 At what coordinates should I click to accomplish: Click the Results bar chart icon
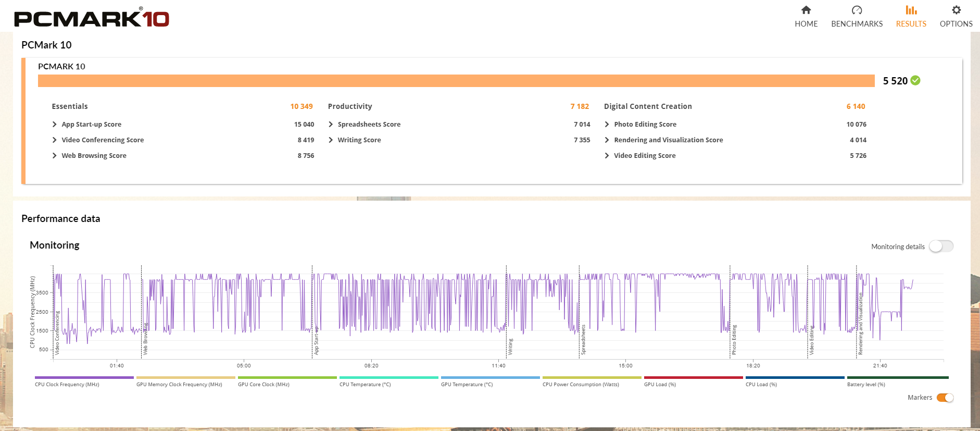(x=911, y=10)
